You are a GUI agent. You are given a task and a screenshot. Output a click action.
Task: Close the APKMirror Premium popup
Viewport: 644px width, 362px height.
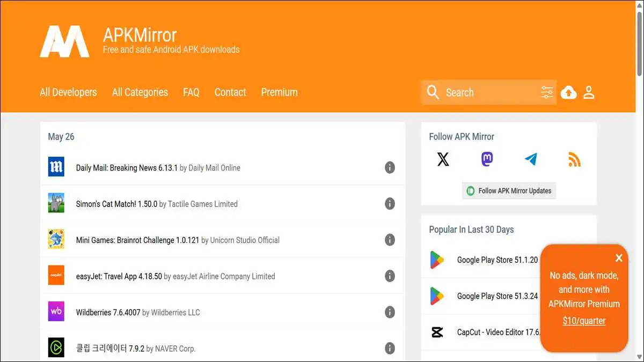619,258
